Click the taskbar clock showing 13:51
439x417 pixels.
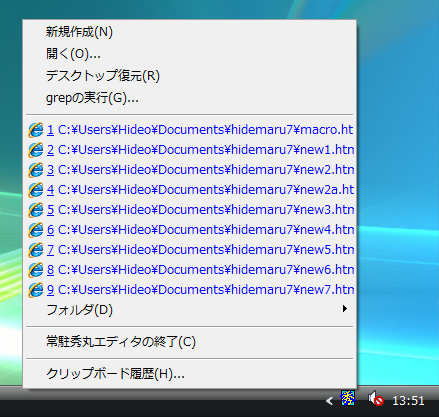(x=408, y=401)
